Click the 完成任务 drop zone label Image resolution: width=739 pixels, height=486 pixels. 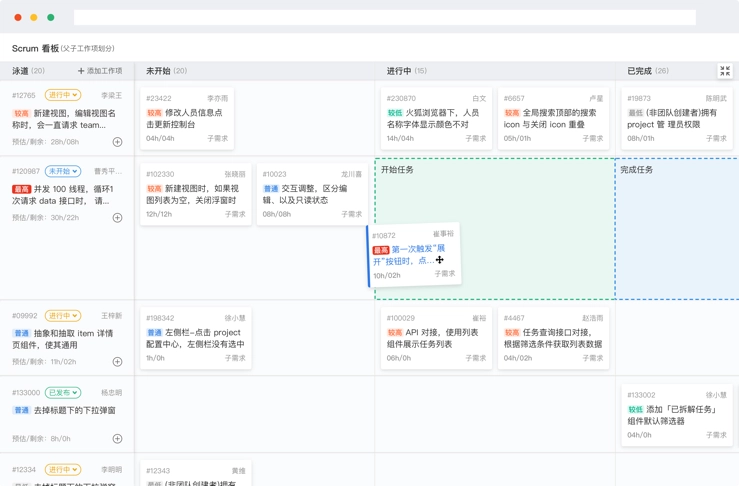pos(637,170)
